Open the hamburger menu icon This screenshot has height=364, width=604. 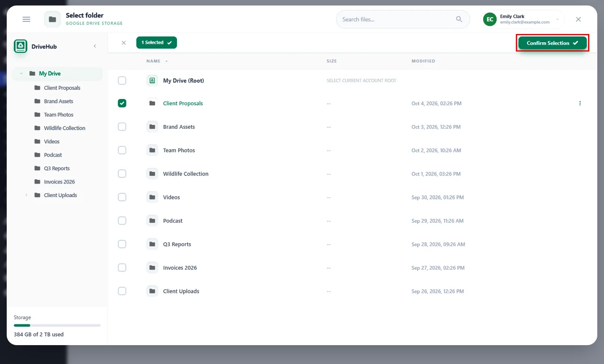[x=26, y=19]
